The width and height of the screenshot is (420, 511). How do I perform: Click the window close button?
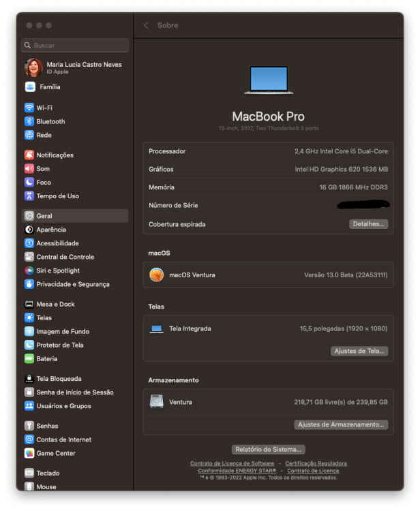click(29, 25)
